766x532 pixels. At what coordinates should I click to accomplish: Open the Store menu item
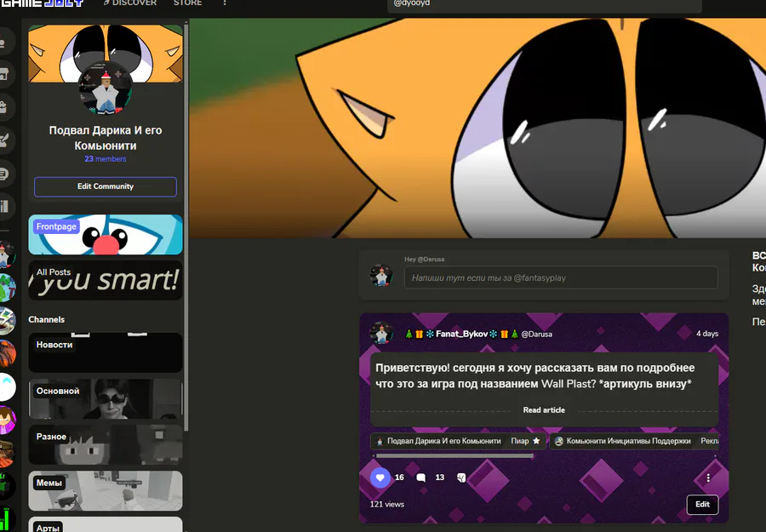pos(187,3)
